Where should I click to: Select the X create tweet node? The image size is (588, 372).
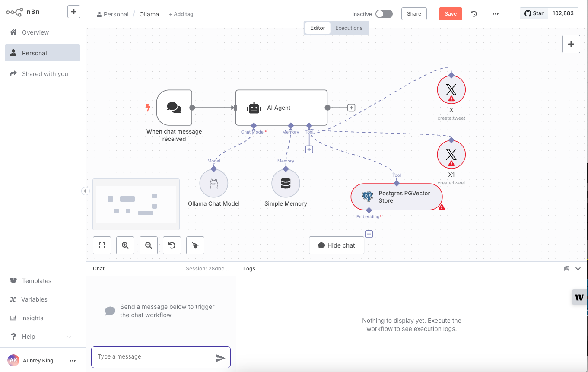click(451, 90)
